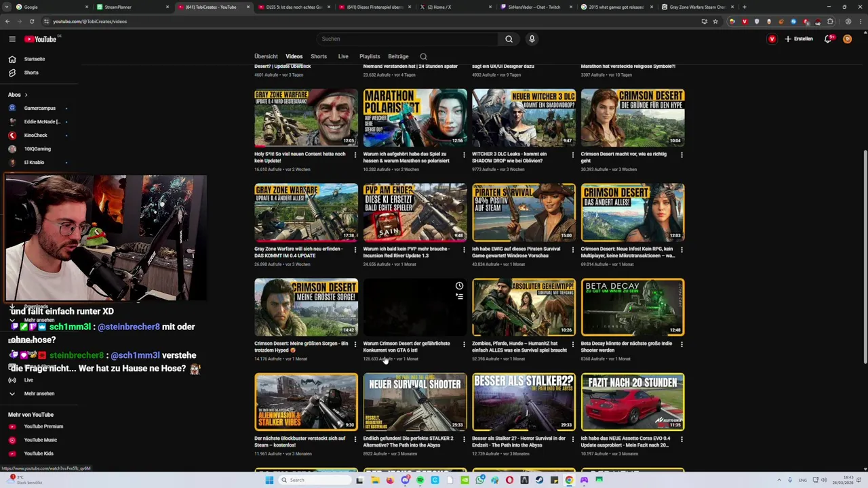
Task: Reload the page with the refresh icon
Action: point(31,22)
